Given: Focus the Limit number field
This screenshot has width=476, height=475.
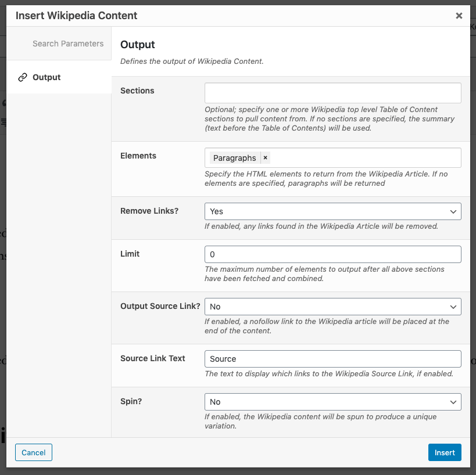Looking at the screenshot, I should click(x=332, y=254).
